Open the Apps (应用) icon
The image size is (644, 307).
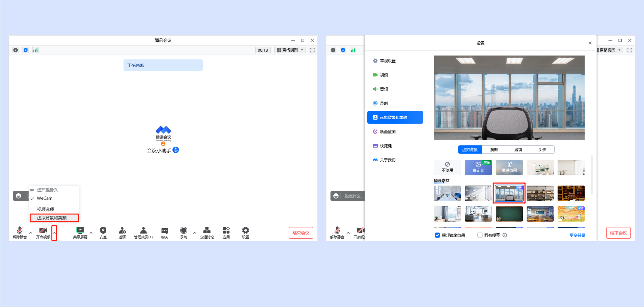pos(226,230)
